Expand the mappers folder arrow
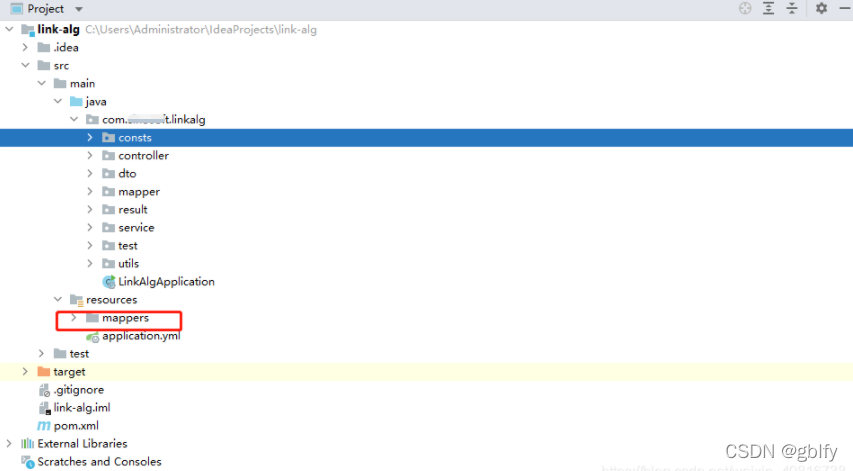The width and height of the screenshot is (853, 471). [74, 318]
